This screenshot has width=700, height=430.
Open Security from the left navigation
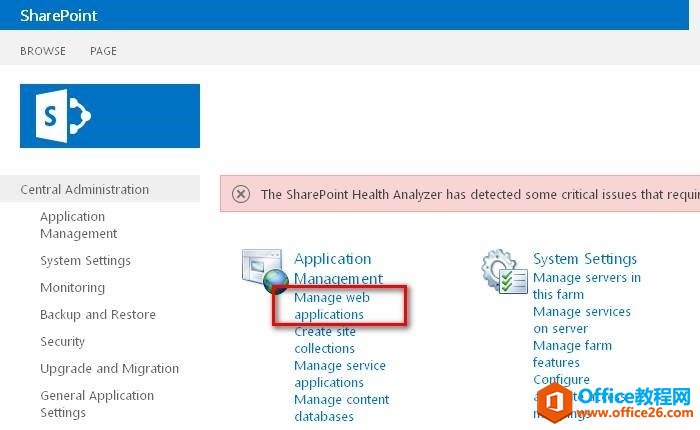[x=62, y=342]
